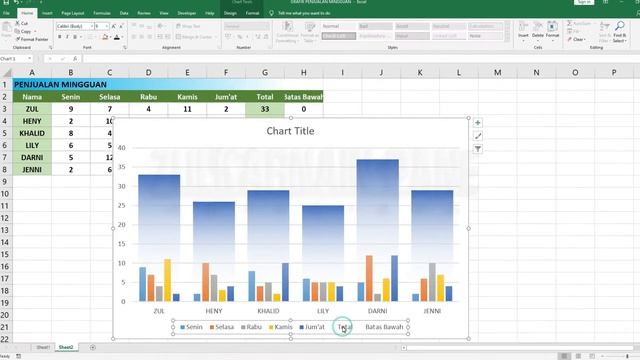Open the Formulas tab
640x360 pixels.
click(x=102, y=13)
